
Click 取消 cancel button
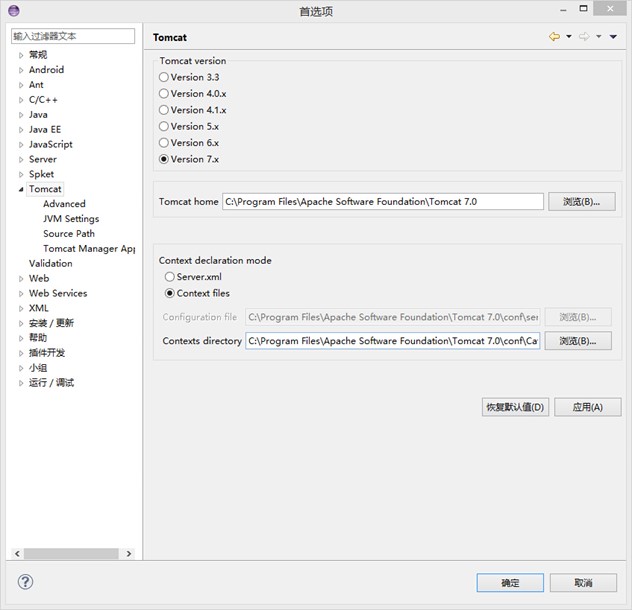583,583
